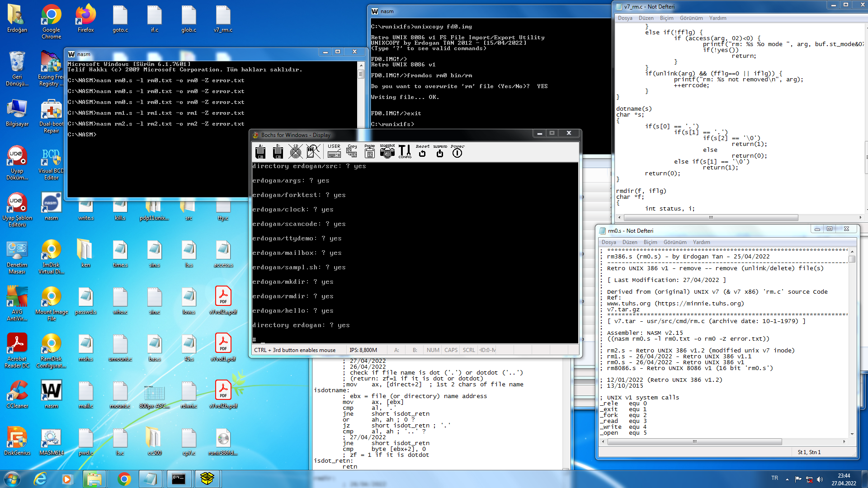Image resolution: width=868 pixels, height=488 pixels.
Task: Click Bochs box icon in taskbar
Action: pyautogui.click(x=207, y=479)
